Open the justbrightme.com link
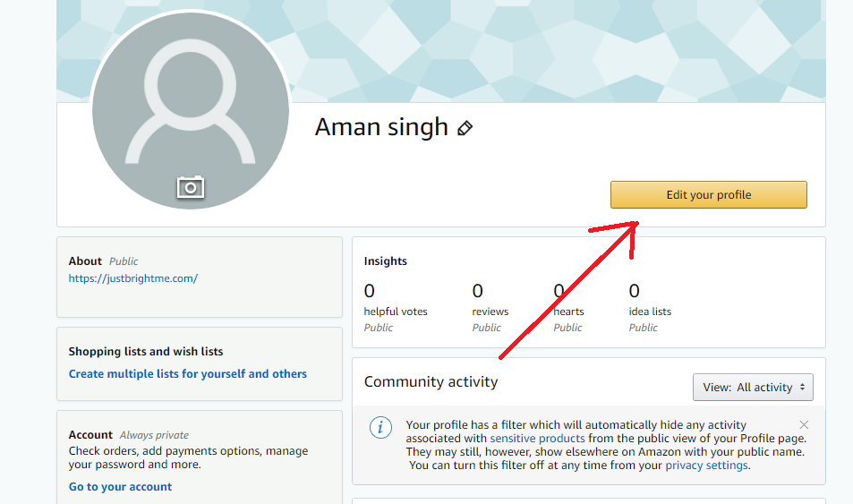The height and width of the screenshot is (504, 853). [x=132, y=278]
